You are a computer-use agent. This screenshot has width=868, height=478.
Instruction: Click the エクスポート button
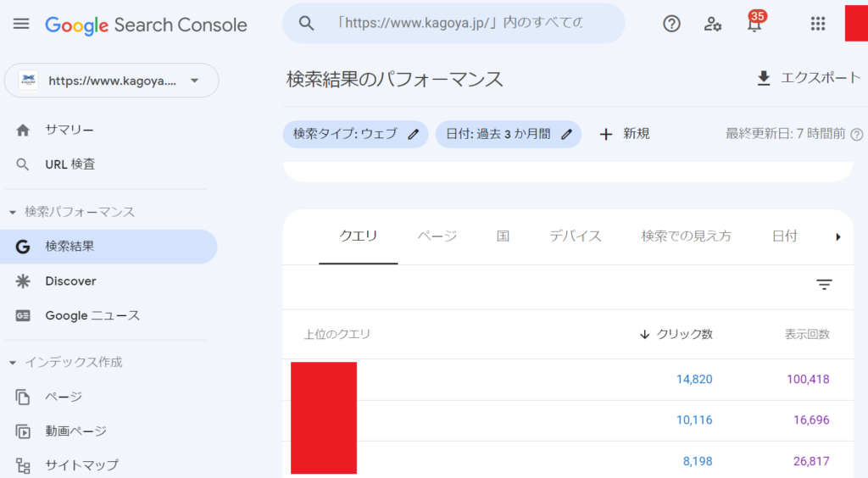click(809, 78)
